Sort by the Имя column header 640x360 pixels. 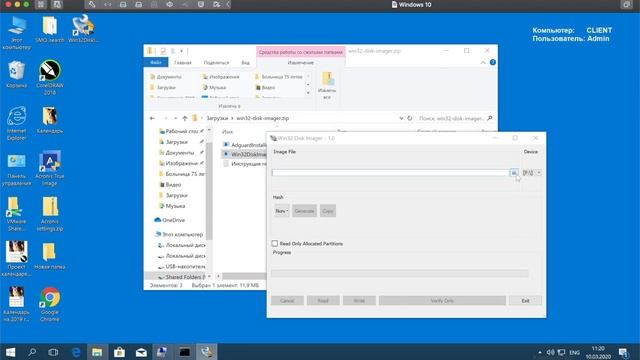tap(228, 132)
